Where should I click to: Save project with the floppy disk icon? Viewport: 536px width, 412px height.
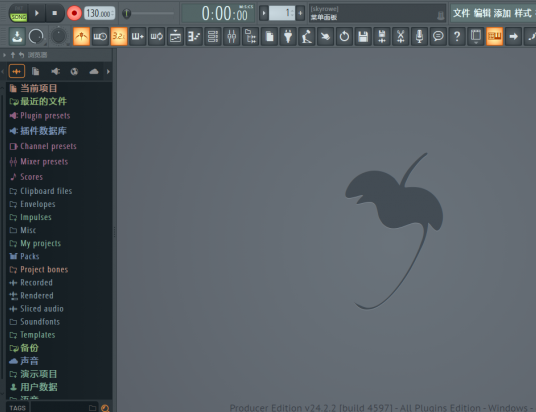click(x=363, y=36)
